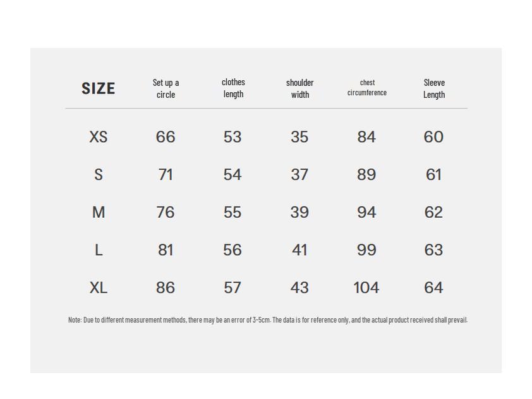Viewport: 532px width, 399px height.
Task: Select the XL size row label
Action: (x=98, y=288)
